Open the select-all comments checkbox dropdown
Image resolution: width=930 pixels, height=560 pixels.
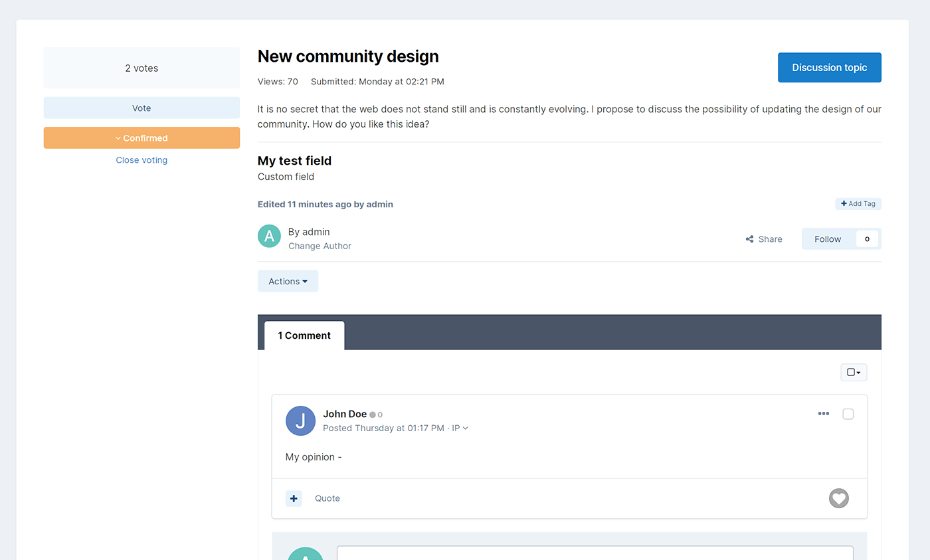click(853, 373)
